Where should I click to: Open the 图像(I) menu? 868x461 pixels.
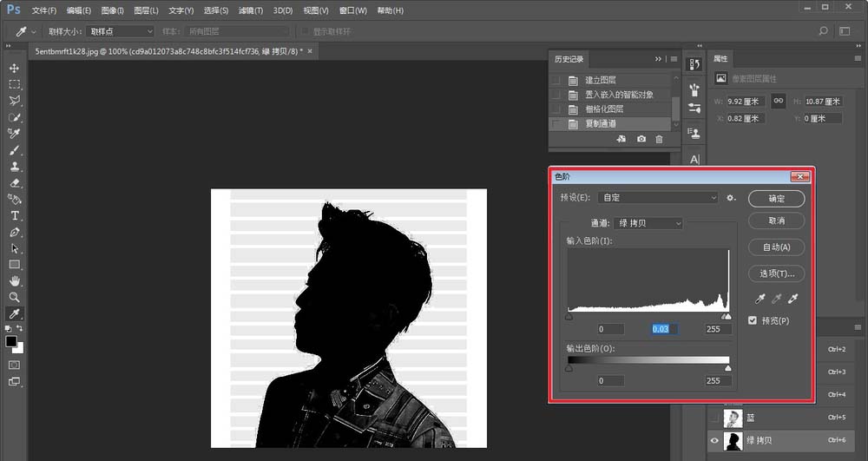pos(112,10)
